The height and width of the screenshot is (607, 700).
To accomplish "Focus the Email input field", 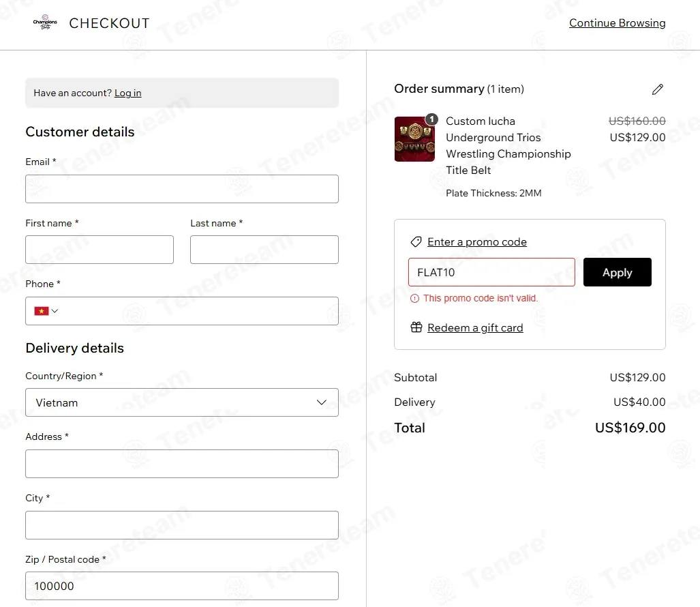I will pyautogui.click(x=182, y=189).
